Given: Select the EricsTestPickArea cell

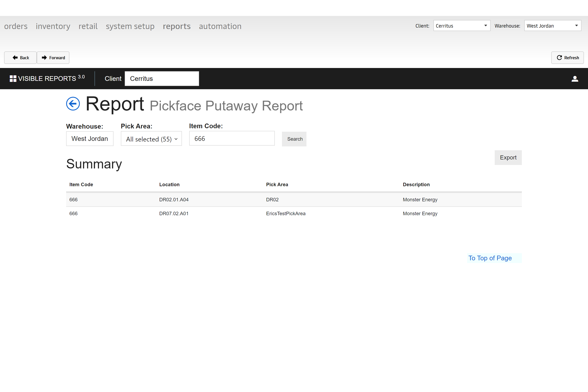Looking at the screenshot, I should click(x=286, y=214).
